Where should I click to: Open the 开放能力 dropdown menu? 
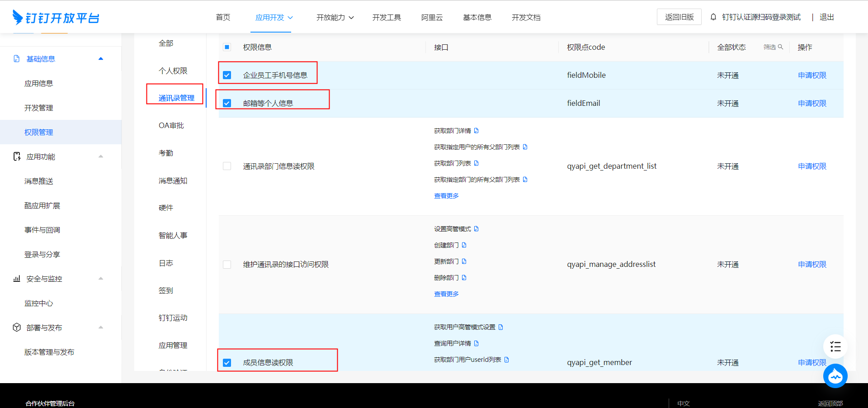click(x=335, y=18)
